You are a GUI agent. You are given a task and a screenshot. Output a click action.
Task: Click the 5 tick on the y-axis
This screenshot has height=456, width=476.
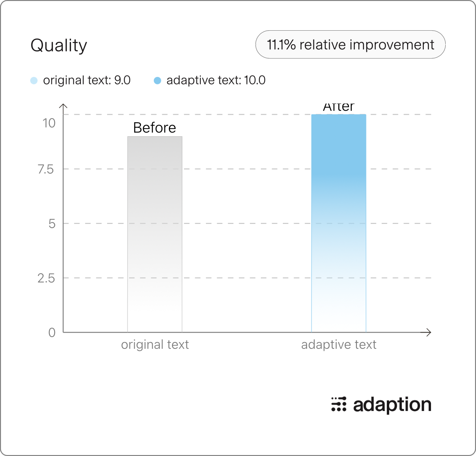click(52, 224)
